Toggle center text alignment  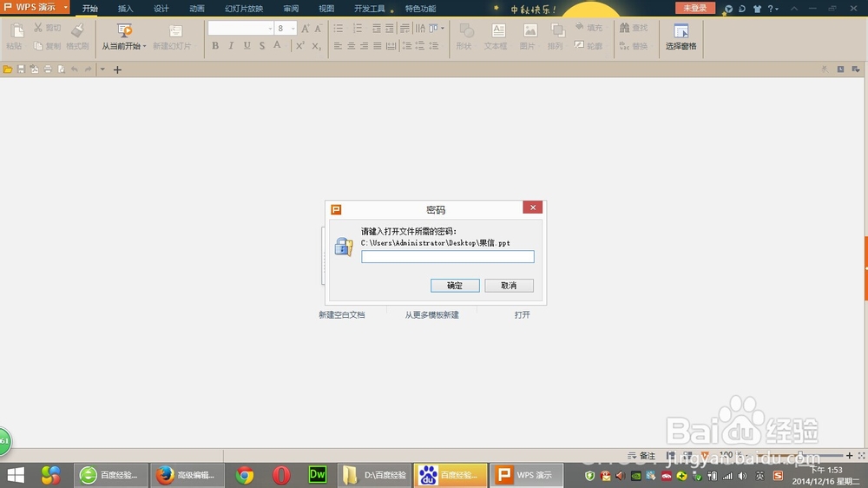[x=351, y=46]
